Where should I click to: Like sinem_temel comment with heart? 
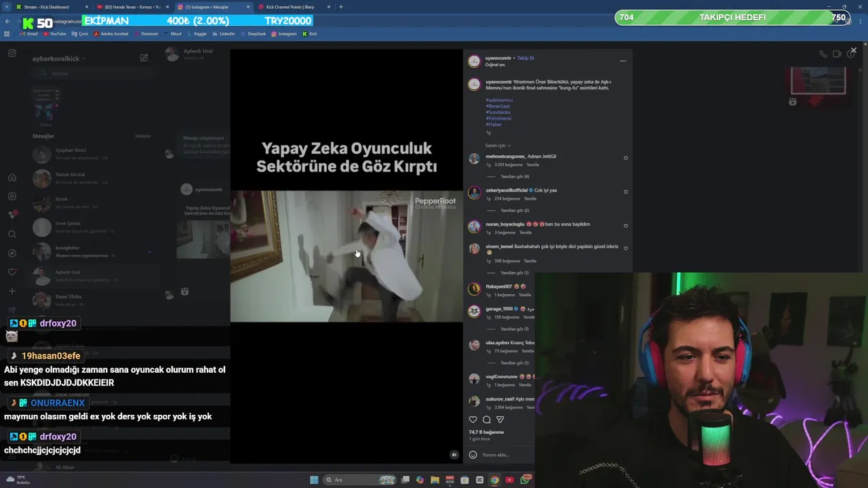(625, 249)
